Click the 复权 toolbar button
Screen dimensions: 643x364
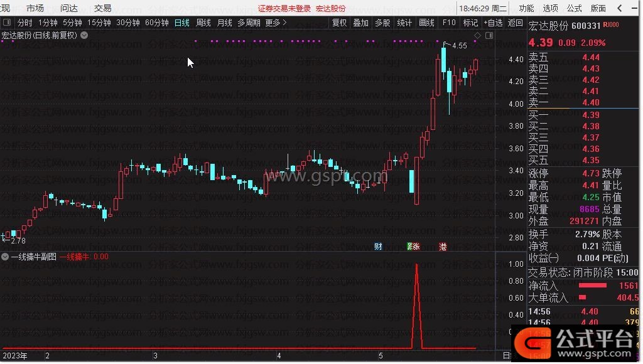tap(340, 23)
